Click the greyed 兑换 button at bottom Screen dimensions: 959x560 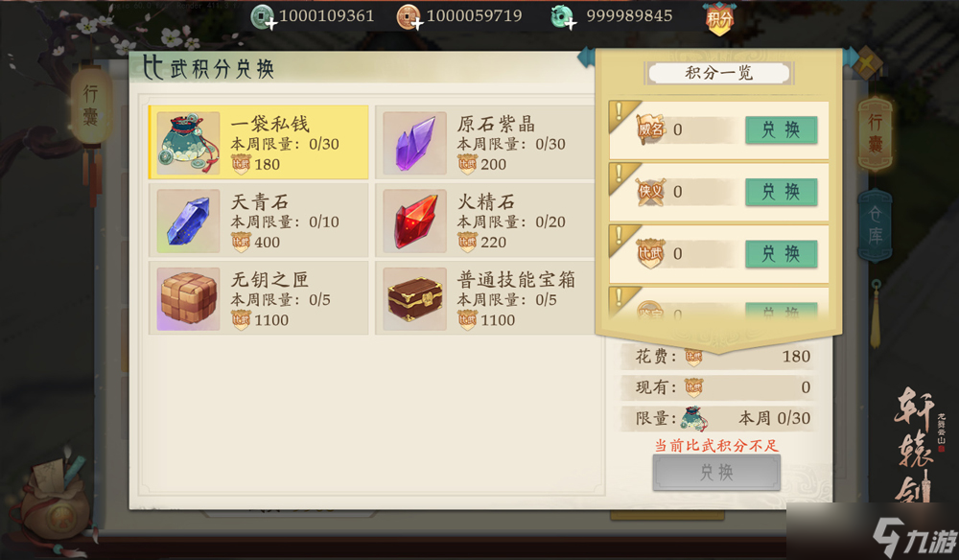[716, 472]
